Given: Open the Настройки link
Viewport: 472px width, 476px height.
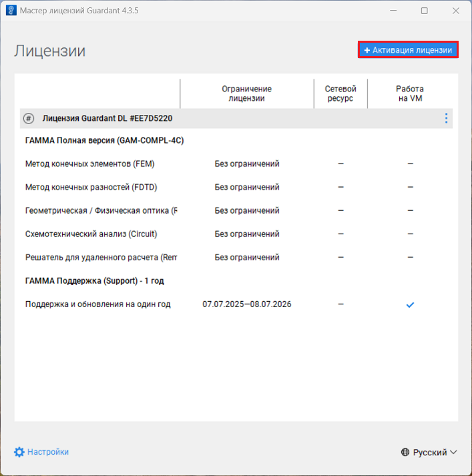Looking at the screenshot, I should pos(47,452).
